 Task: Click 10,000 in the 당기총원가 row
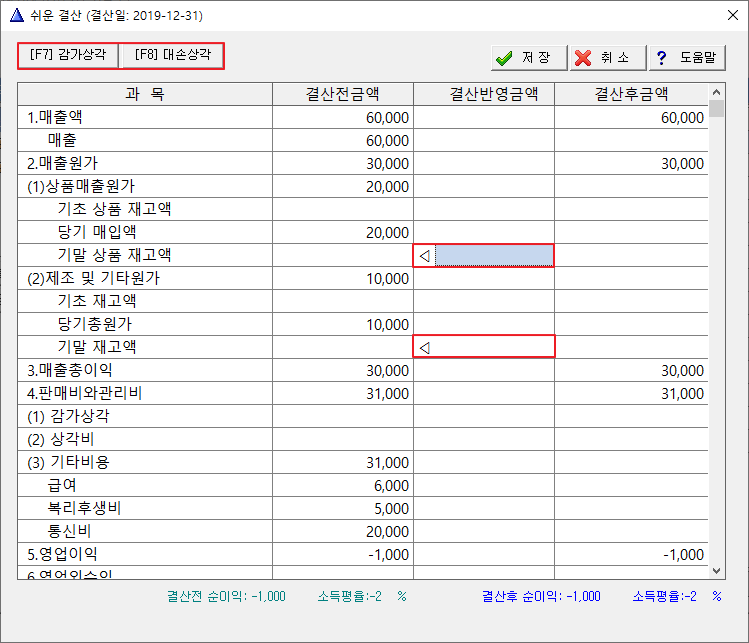(x=387, y=325)
